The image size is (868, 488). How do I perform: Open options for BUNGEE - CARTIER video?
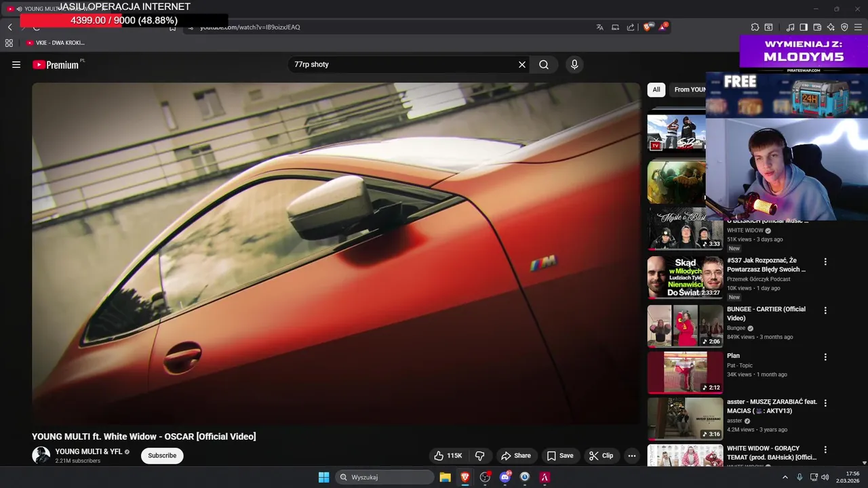point(825,310)
